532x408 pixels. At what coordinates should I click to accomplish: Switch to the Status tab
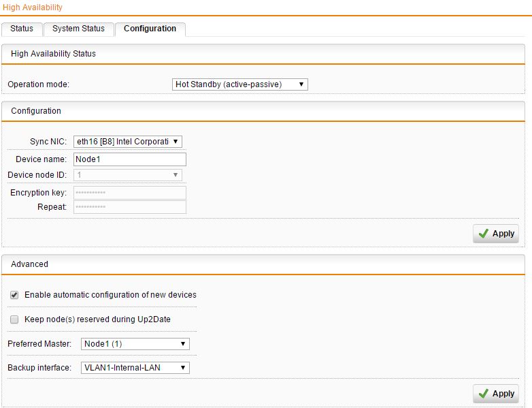pyautogui.click(x=22, y=29)
